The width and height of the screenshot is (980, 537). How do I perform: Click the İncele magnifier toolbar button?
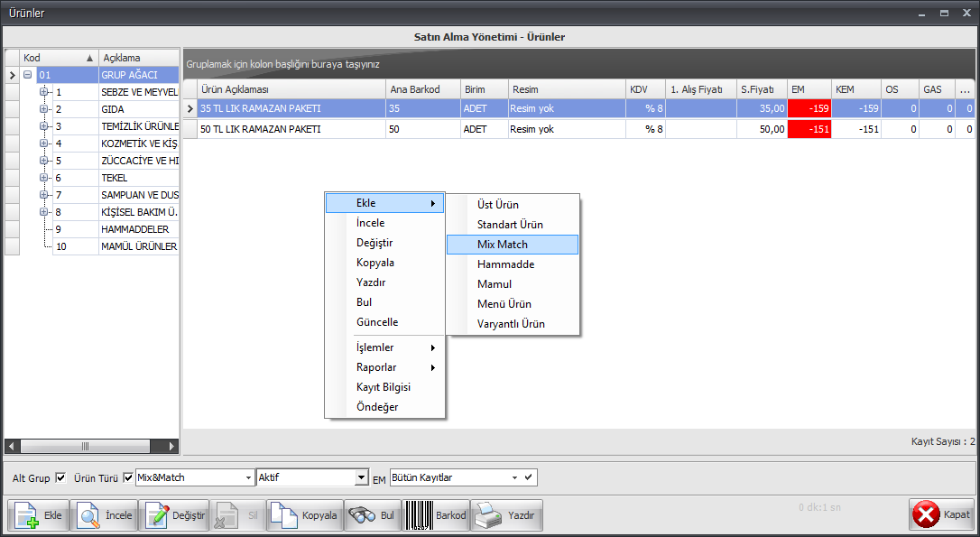104,515
